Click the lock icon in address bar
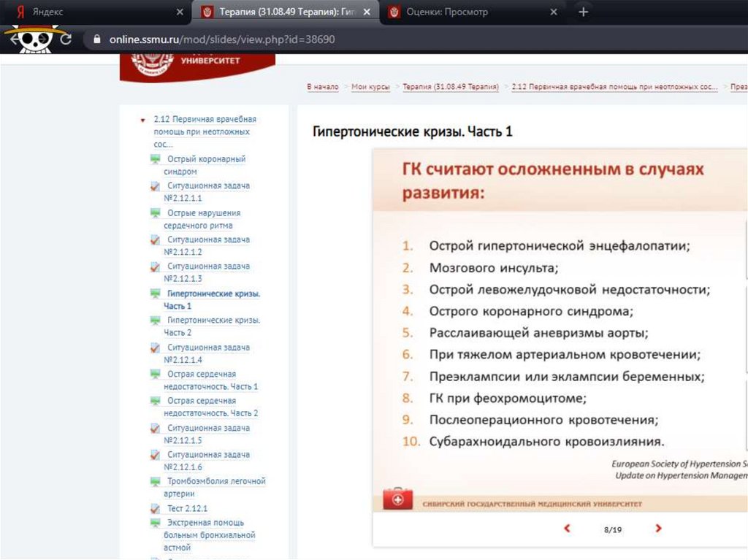 tap(97, 39)
